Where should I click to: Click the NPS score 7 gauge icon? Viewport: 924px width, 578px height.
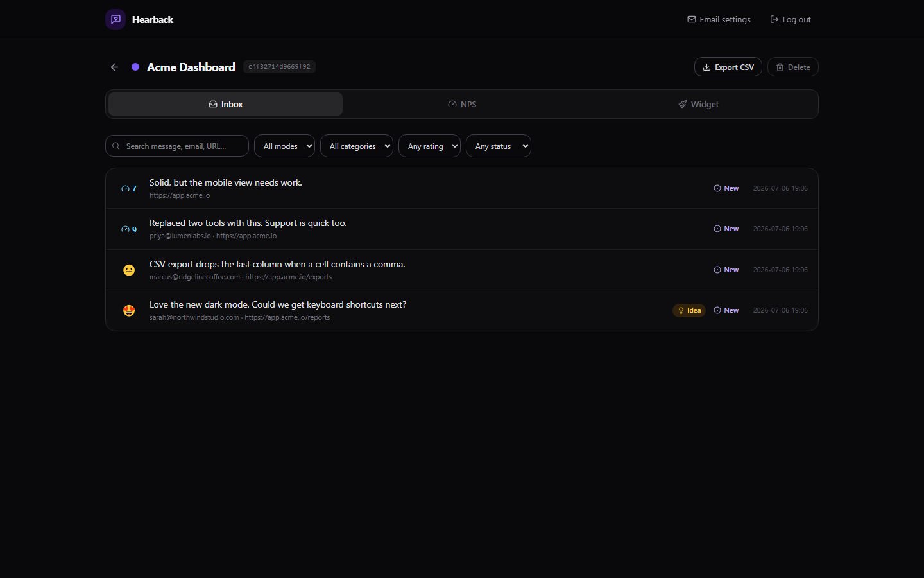[125, 189]
